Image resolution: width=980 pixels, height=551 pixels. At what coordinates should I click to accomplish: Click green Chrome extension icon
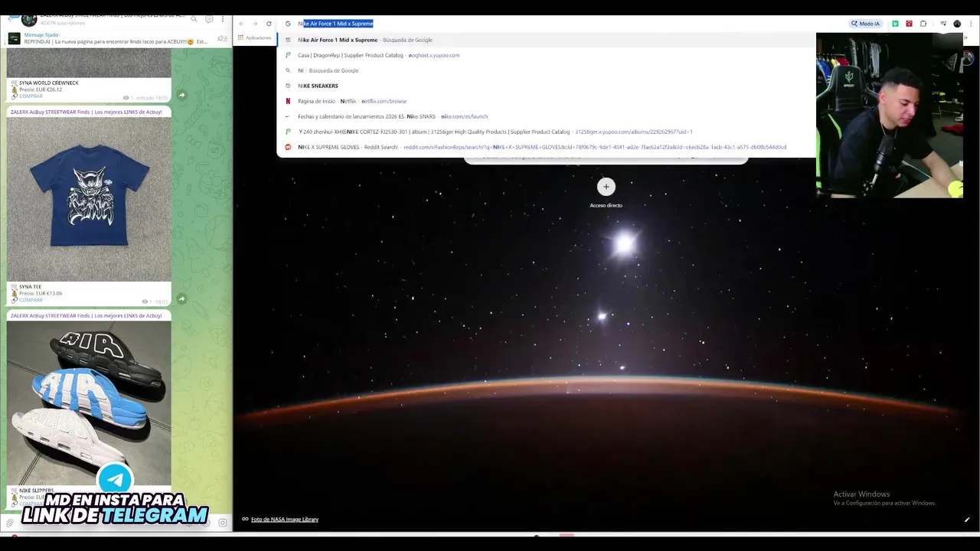895,24
